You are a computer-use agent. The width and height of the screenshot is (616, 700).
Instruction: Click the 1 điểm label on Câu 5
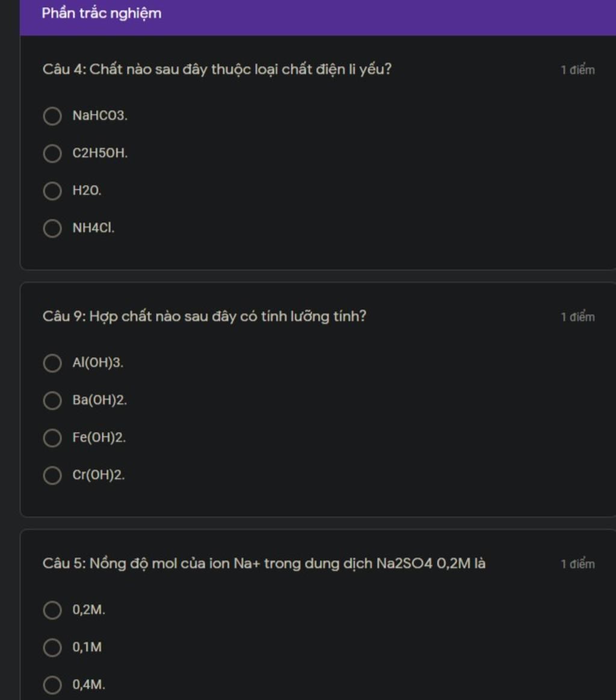(x=578, y=564)
